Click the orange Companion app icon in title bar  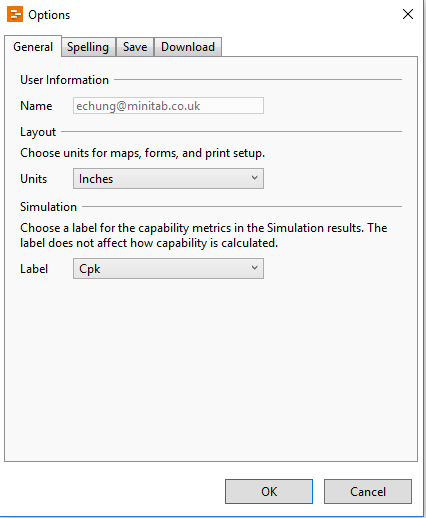[15, 14]
